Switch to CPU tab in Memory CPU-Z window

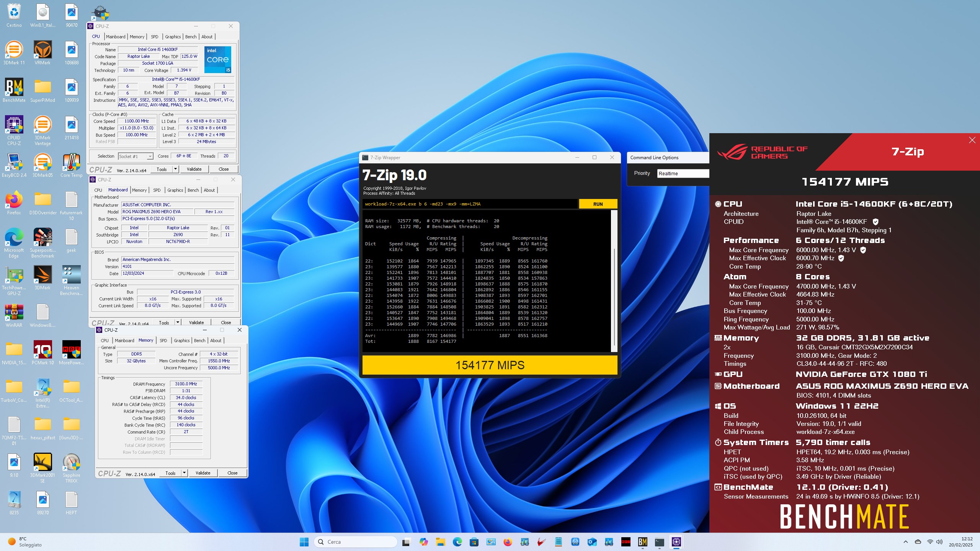point(105,341)
